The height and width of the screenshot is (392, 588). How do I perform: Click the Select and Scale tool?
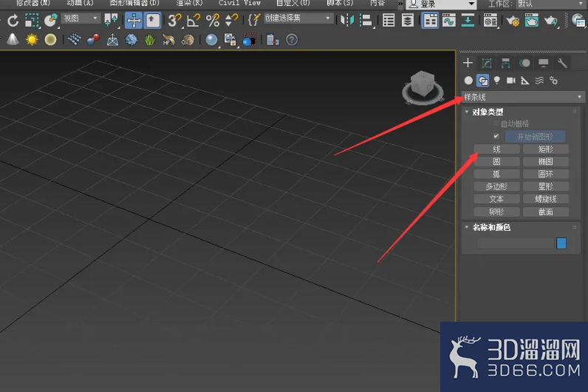pyautogui.click(x=33, y=20)
